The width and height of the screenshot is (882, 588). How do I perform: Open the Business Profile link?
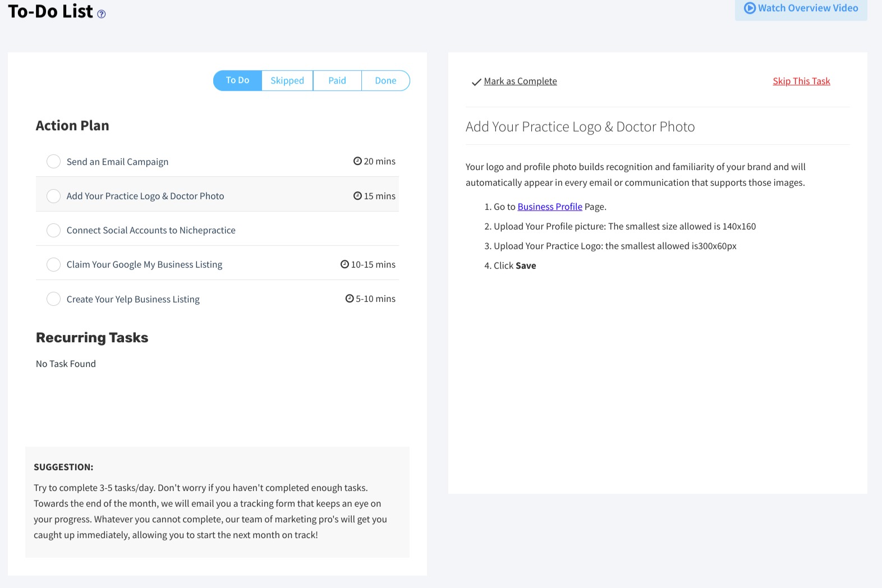(550, 206)
